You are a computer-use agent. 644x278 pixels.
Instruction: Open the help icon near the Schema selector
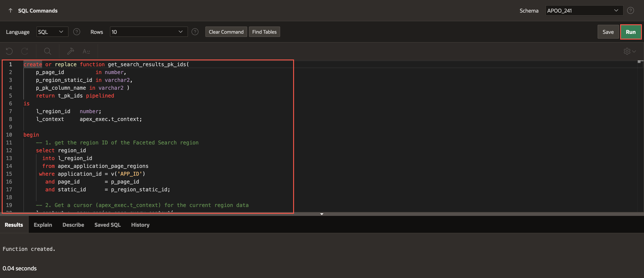pyautogui.click(x=631, y=10)
